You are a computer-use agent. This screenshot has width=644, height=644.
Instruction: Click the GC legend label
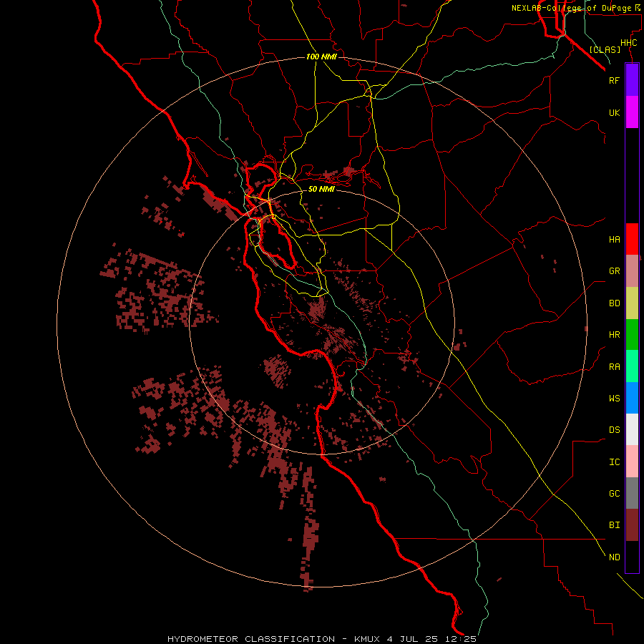pos(614,494)
